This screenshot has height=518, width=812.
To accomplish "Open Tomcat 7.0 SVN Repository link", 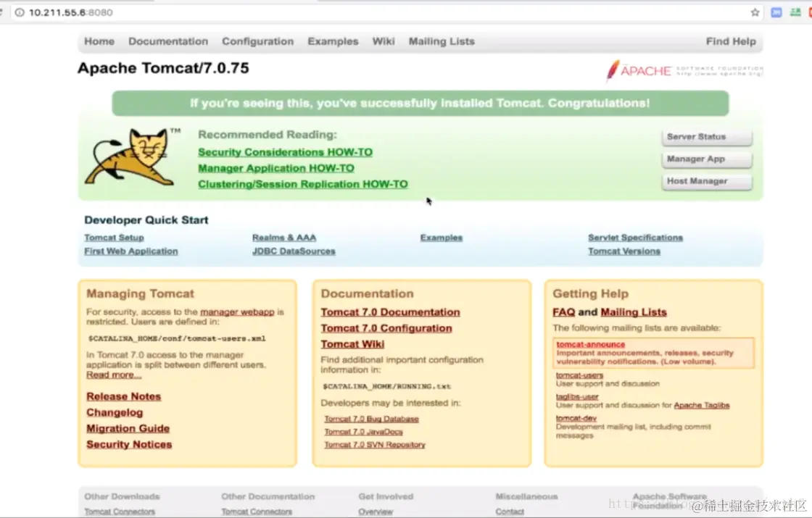I will pos(374,445).
